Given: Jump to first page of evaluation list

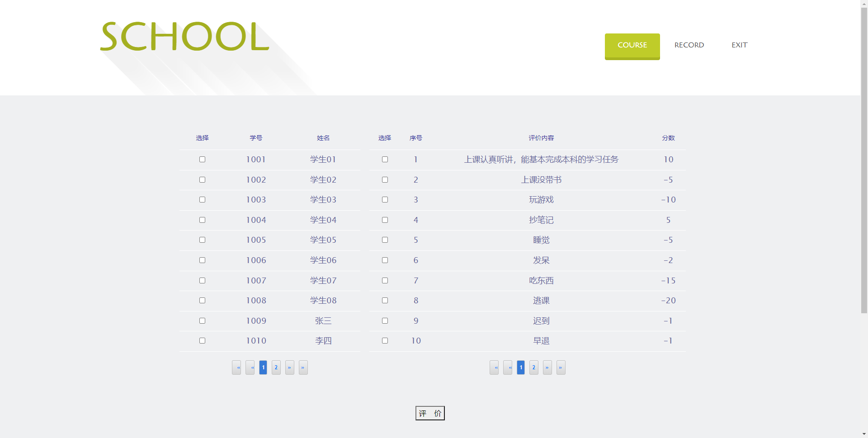Looking at the screenshot, I should 494,367.
